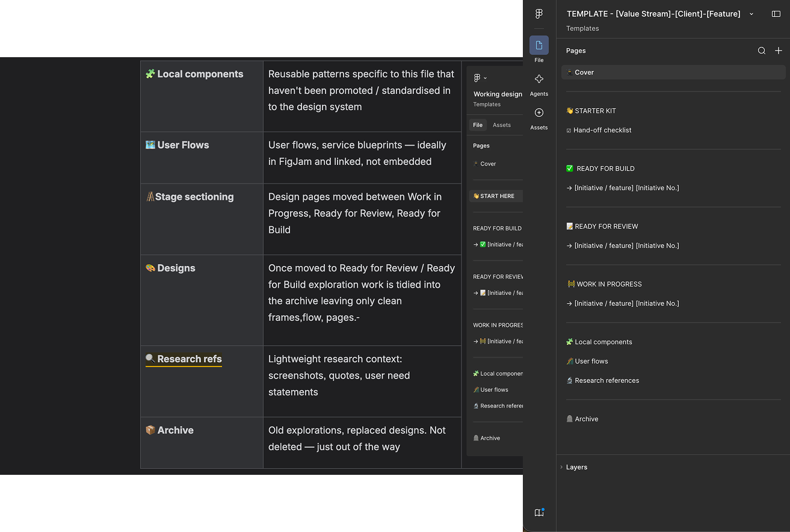Screen dimensions: 790x532
Task: Open the help book icon at bottom
Action: (x=539, y=512)
